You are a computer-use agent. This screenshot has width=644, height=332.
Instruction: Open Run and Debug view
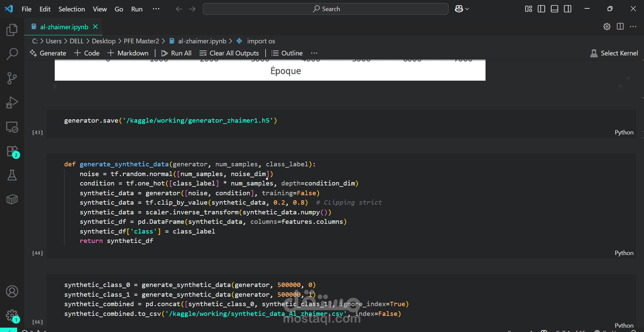12,102
